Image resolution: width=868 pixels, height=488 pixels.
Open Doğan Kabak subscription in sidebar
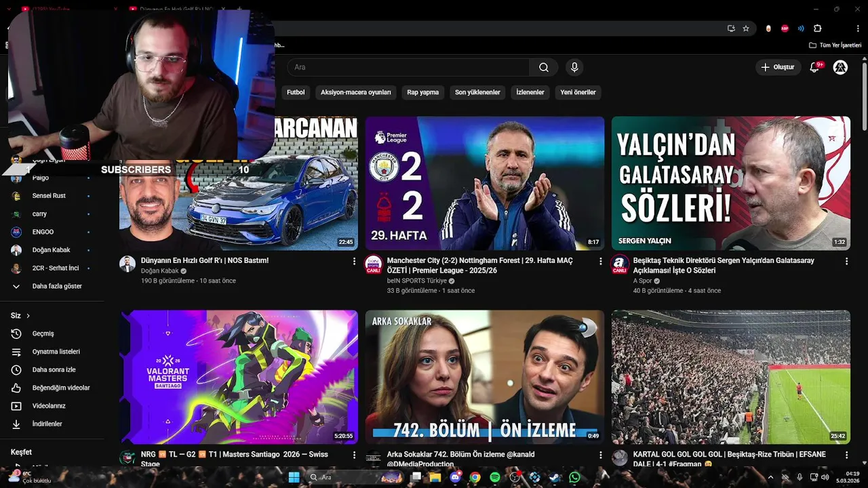(52, 250)
